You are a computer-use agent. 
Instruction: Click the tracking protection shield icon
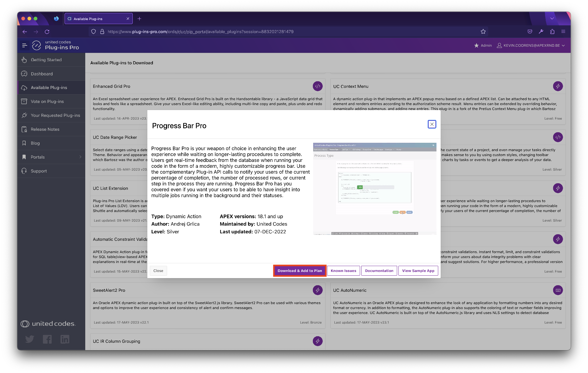pyautogui.click(x=94, y=32)
